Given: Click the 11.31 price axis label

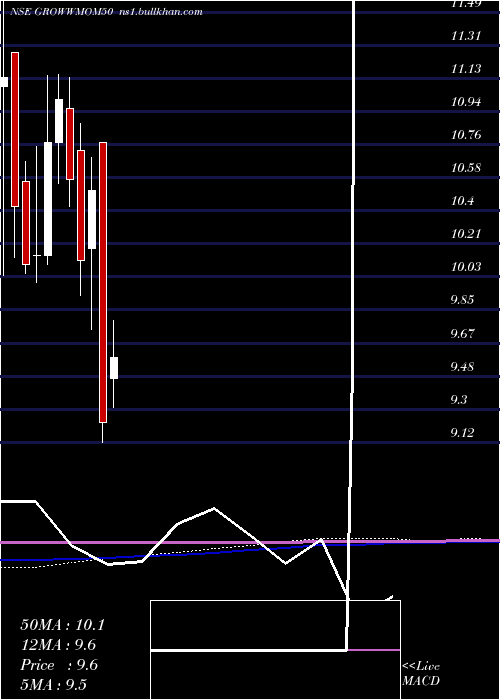Looking at the screenshot, I should coord(466,36).
